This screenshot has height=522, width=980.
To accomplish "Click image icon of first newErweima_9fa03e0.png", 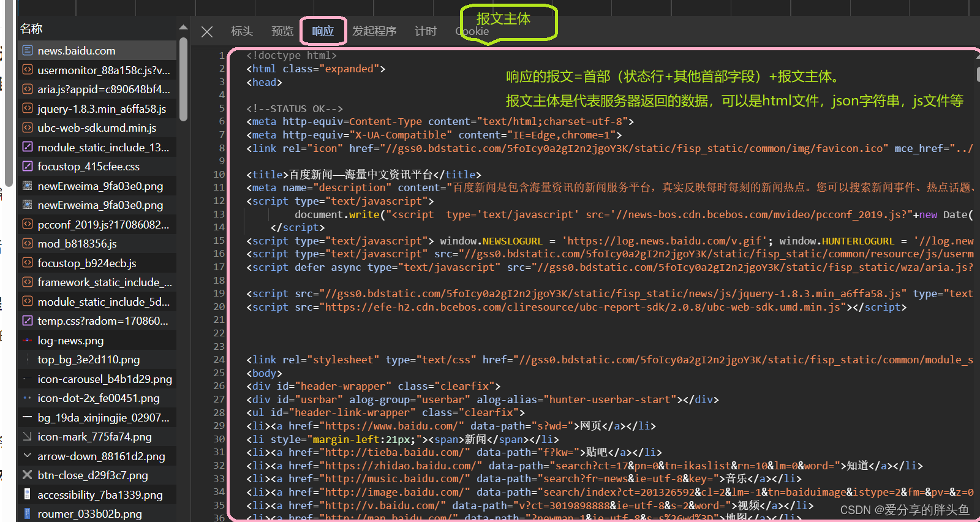I will point(27,186).
